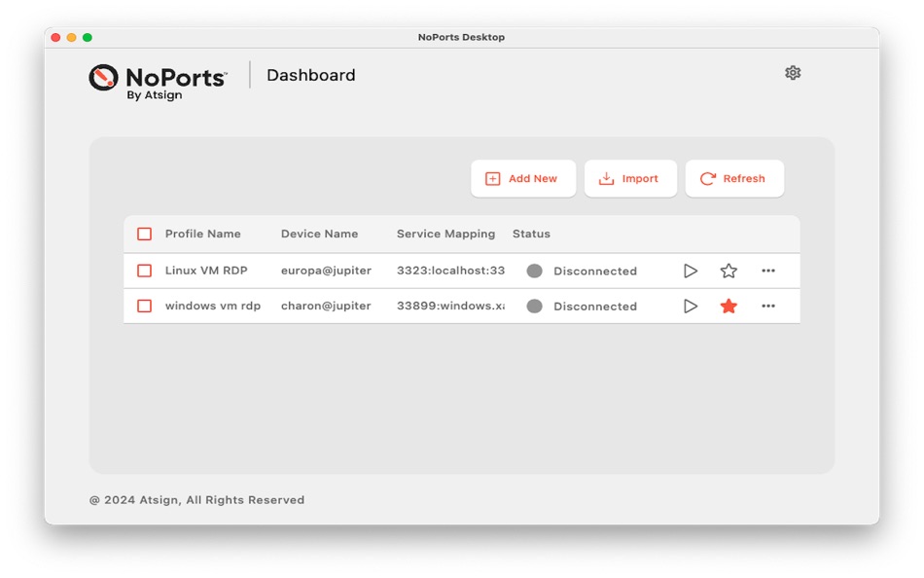Start the windows vm rdp connection
The height and width of the screenshot is (578, 924).
[690, 307]
